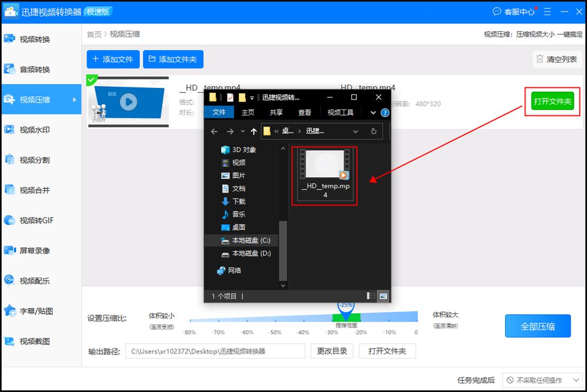This screenshot has height=392, width=587.
Task: Click the 添加文件 button
Action: point(113,59)
